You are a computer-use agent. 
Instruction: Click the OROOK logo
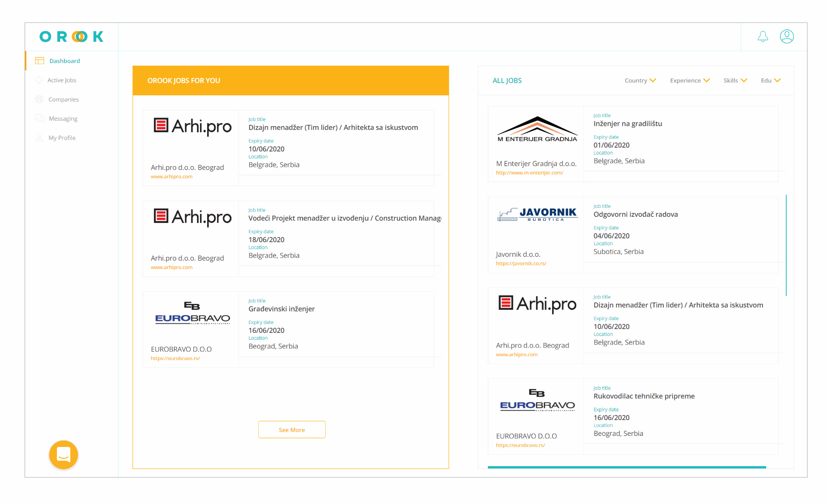pyautogui.click(x=71, y=36)
